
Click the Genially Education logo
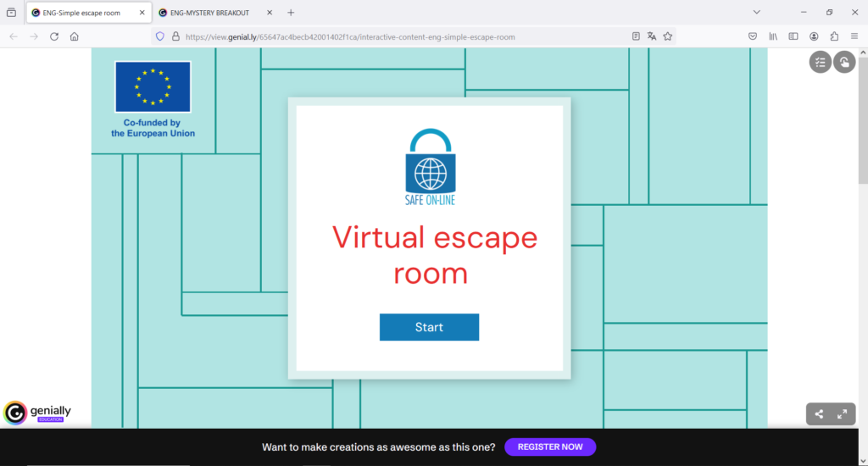37,413
